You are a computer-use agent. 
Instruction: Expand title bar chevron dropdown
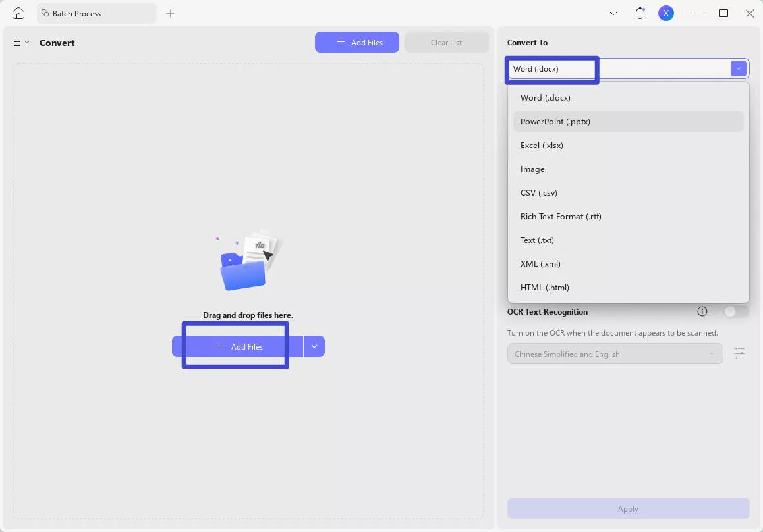(x=613, y=13)
